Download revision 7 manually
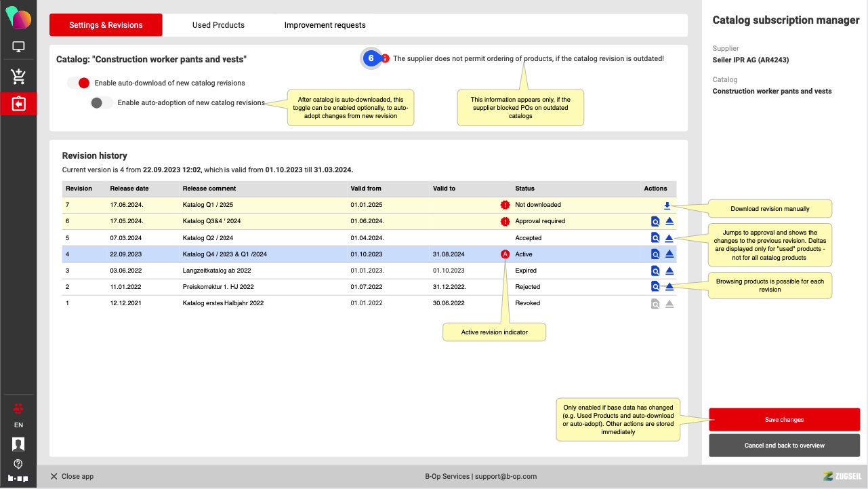Screen dimensions: 868x489 point(667,206)
